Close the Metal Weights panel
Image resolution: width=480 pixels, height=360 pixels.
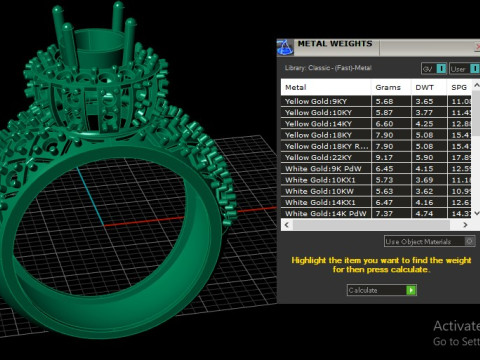tap(477, 47)
